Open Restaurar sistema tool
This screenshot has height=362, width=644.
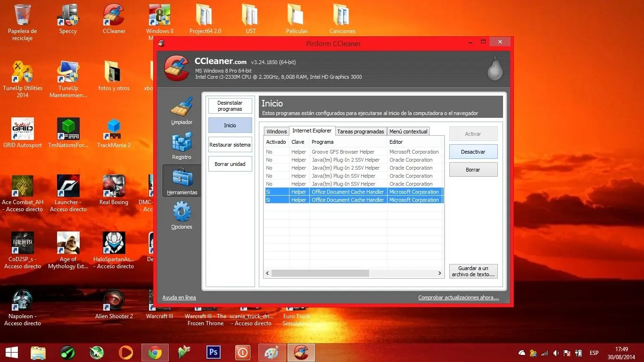[x=230, y=145]
